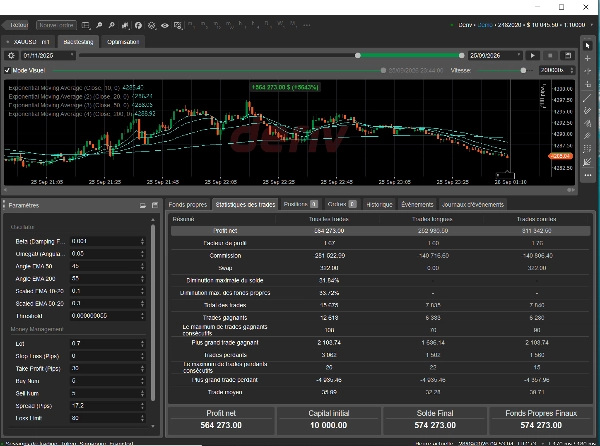The image size is (600, 446).
Task: Click the zoom in magnifier icon
Action: [x=99, y=25]
